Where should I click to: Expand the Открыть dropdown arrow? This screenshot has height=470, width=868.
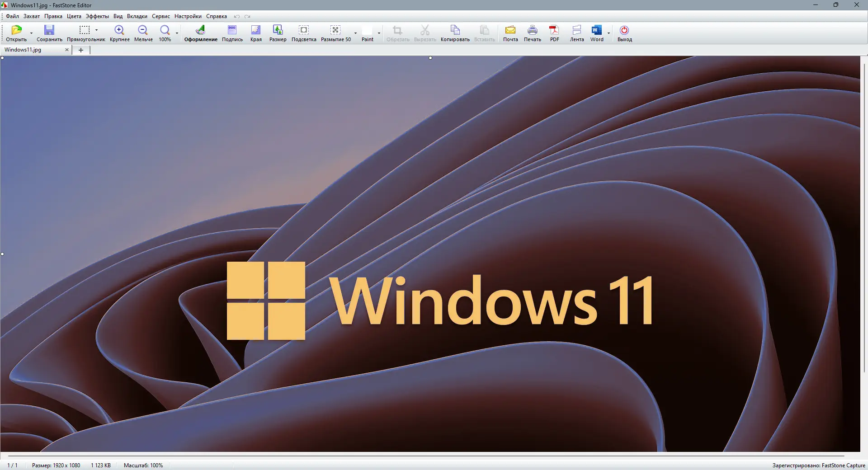click(31, 33)
